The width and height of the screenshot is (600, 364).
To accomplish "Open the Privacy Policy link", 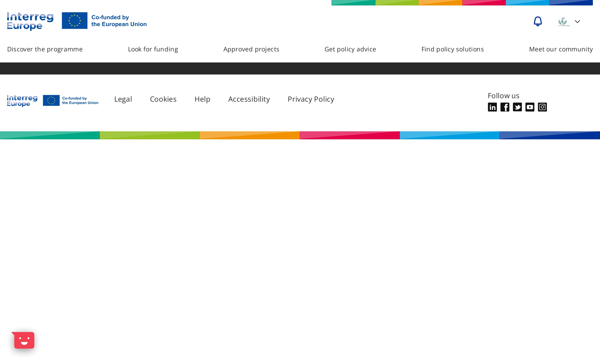I will click(311, 99).
